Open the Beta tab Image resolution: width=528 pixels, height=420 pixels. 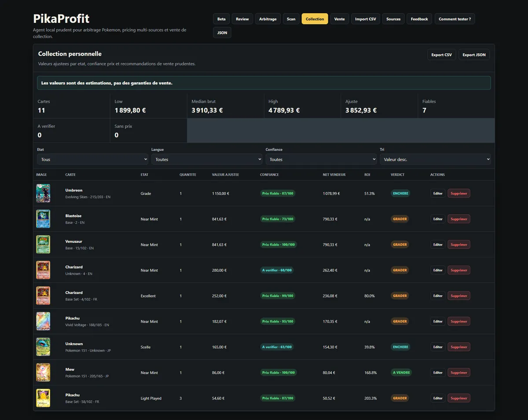pyautogui.click(x=221, y=19)
